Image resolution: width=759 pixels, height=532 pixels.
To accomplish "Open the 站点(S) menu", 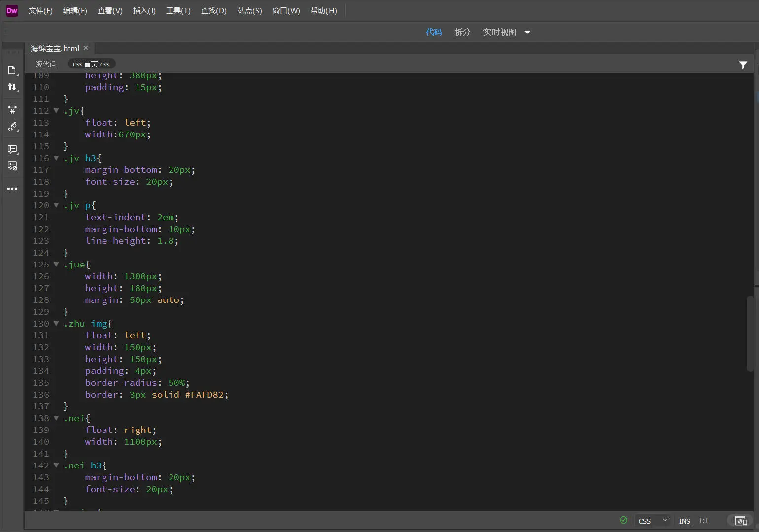I will click(250, 11).
